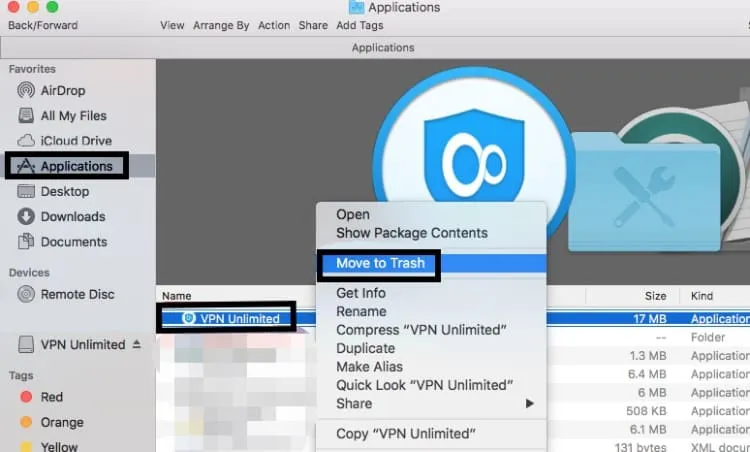This screenshot has height=452, width=750.
Task: Open the View toolbar option
Action: [172, 25]
